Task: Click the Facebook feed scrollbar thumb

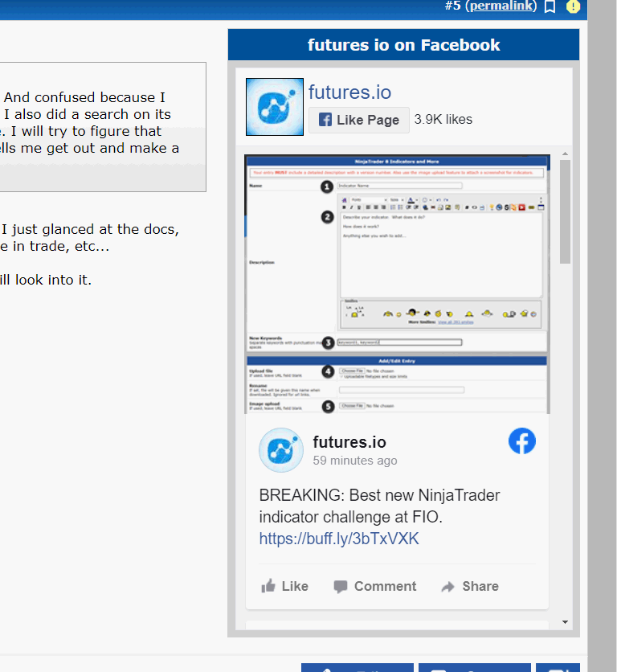Action: (565, 211)
